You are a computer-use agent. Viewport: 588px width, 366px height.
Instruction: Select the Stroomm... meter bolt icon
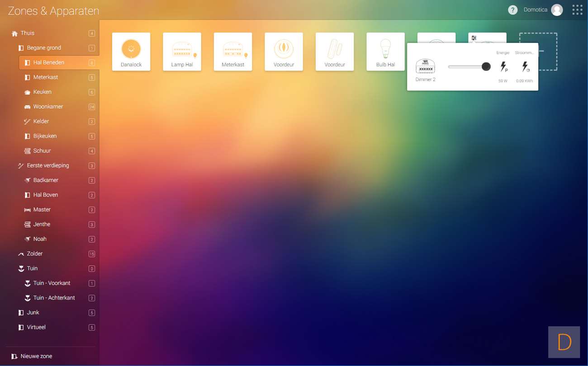click(x=525, y=67)
